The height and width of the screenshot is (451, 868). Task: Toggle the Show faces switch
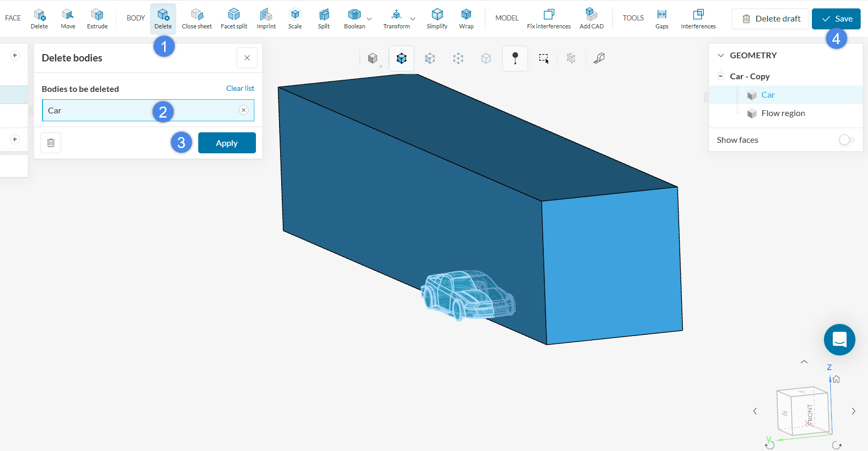pyautogui.click(x=846, y=140)
